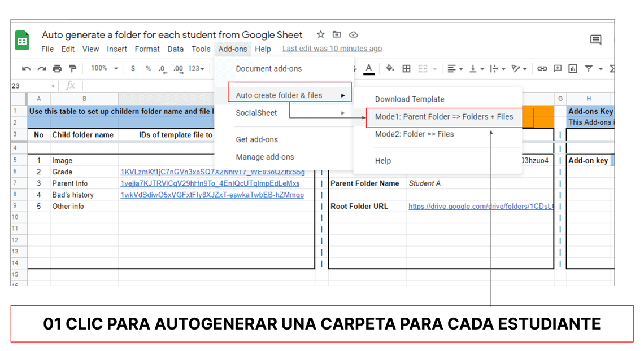Click the insert chart icon
Viewport: 644px width, 351px height.
pos(573,69)
